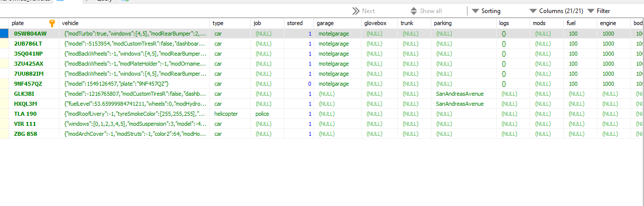Click the engine column header
The image size is (644, 206).
[614, 23]
